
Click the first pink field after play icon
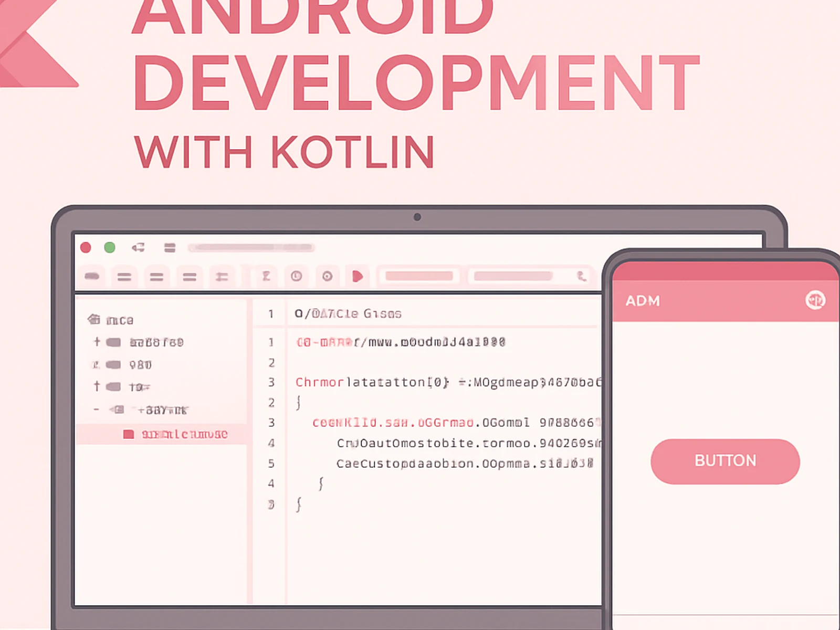tap(419, 276)
